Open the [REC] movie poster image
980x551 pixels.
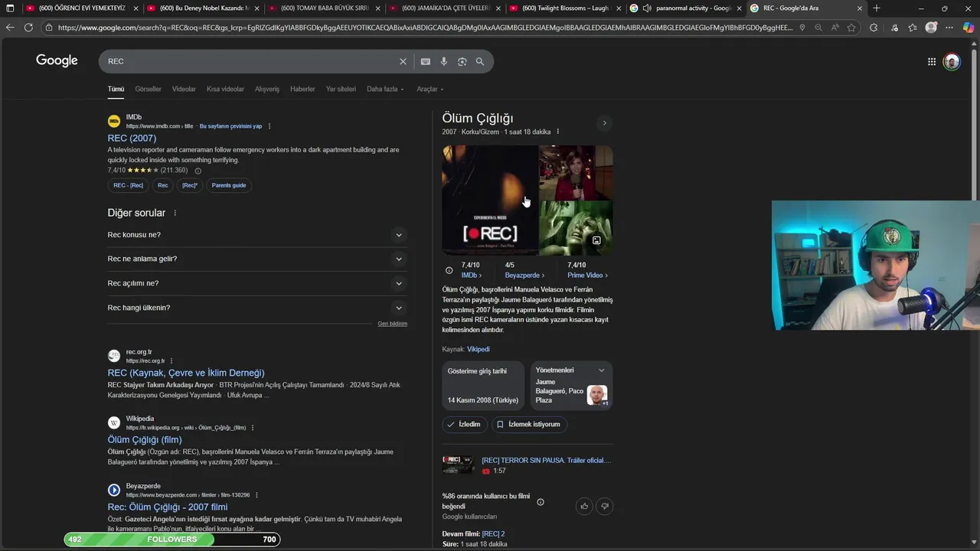490,201
